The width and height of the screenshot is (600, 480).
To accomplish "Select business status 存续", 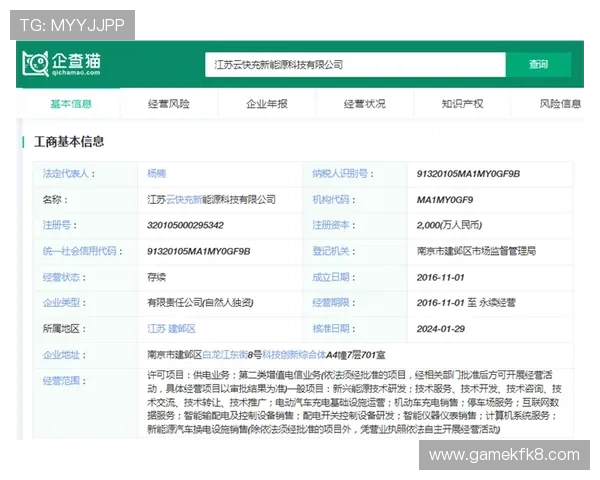I will point(157,277).
